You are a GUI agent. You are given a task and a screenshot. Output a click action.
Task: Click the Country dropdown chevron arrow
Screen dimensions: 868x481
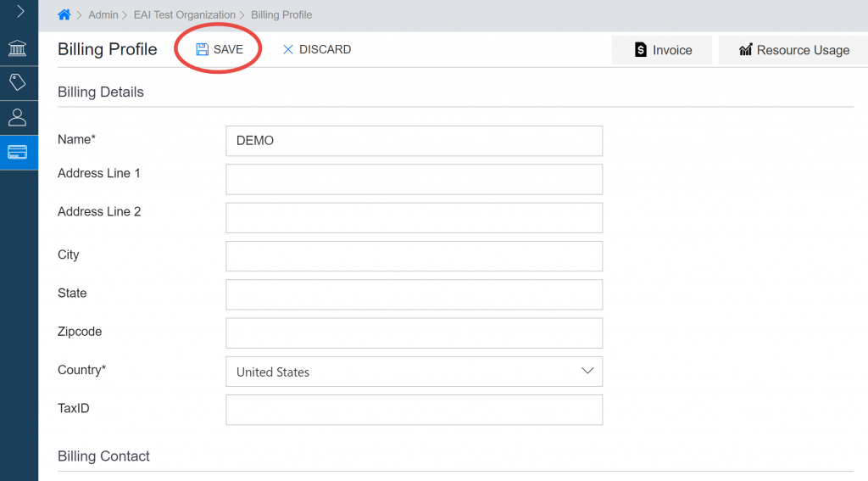587,371
